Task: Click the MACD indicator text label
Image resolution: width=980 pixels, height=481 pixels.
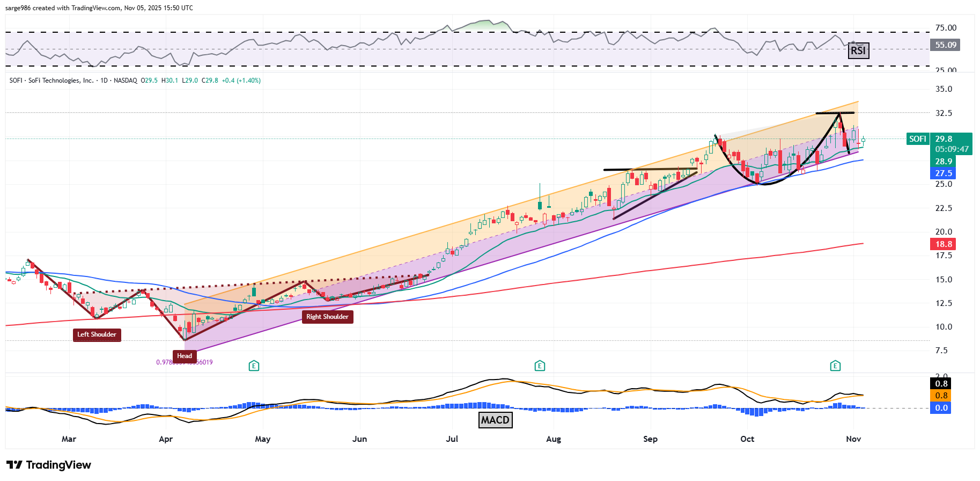Action: point(495,420)
